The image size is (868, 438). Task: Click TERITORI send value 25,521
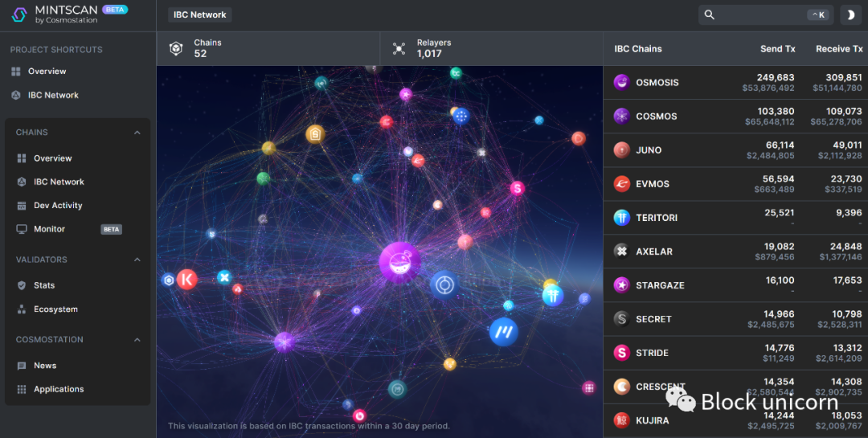[779, 213]
